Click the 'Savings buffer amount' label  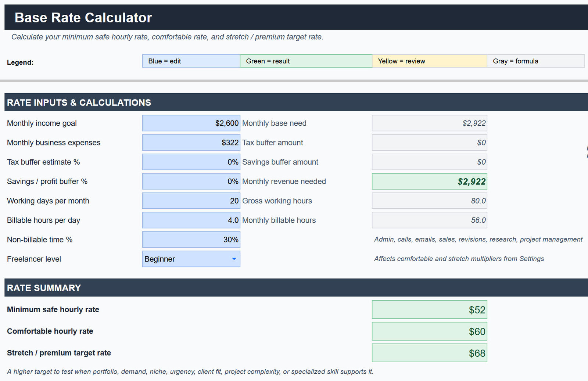point(280,162)
